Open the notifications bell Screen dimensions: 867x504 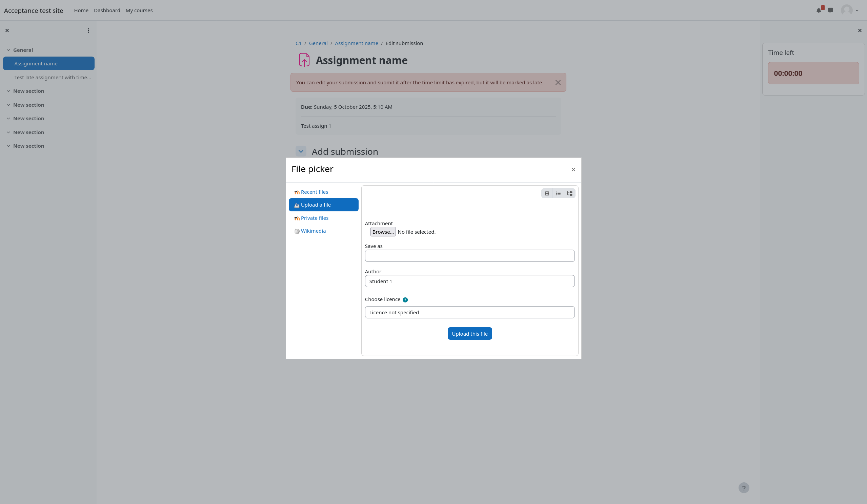819,10
